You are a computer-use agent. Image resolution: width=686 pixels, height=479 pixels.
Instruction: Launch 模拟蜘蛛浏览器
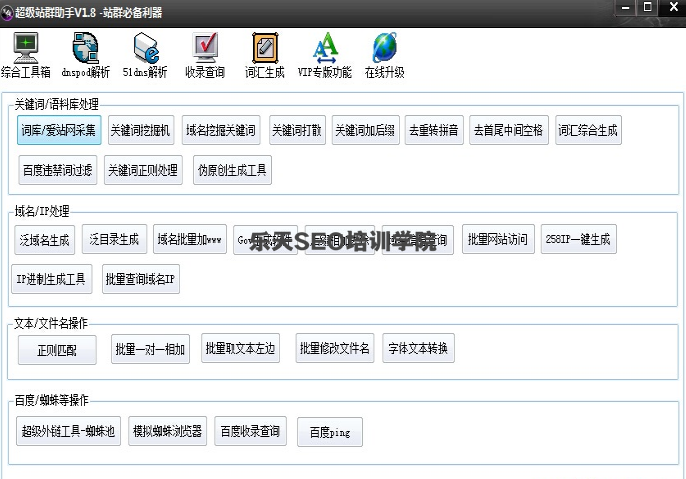click(168, 431)
